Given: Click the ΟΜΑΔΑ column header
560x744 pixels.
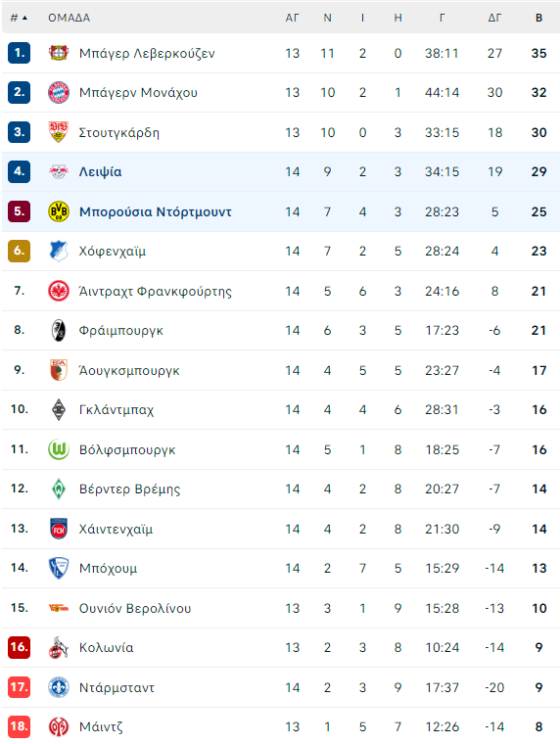Looking at the screenshot, I should (69, 18).
